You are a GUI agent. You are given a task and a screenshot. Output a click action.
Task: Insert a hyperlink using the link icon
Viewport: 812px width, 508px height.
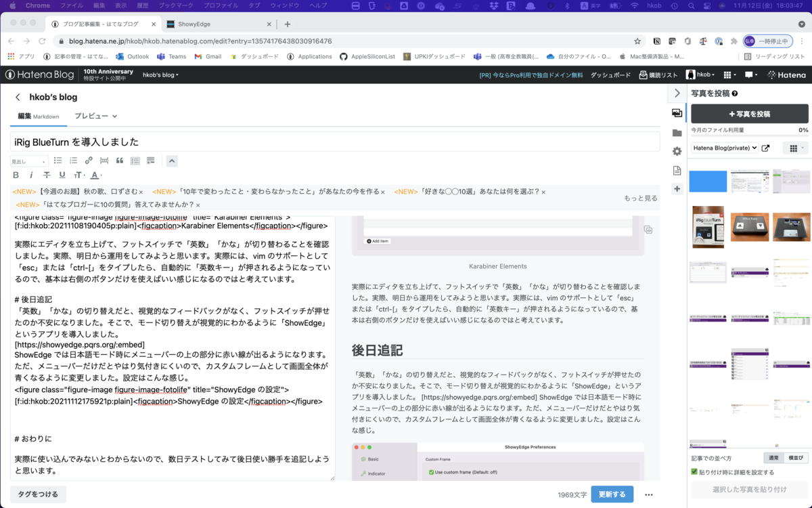(89, 161)
